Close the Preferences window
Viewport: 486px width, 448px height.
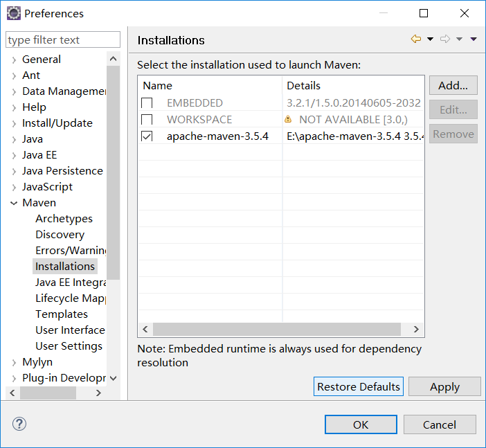[465, 13]
